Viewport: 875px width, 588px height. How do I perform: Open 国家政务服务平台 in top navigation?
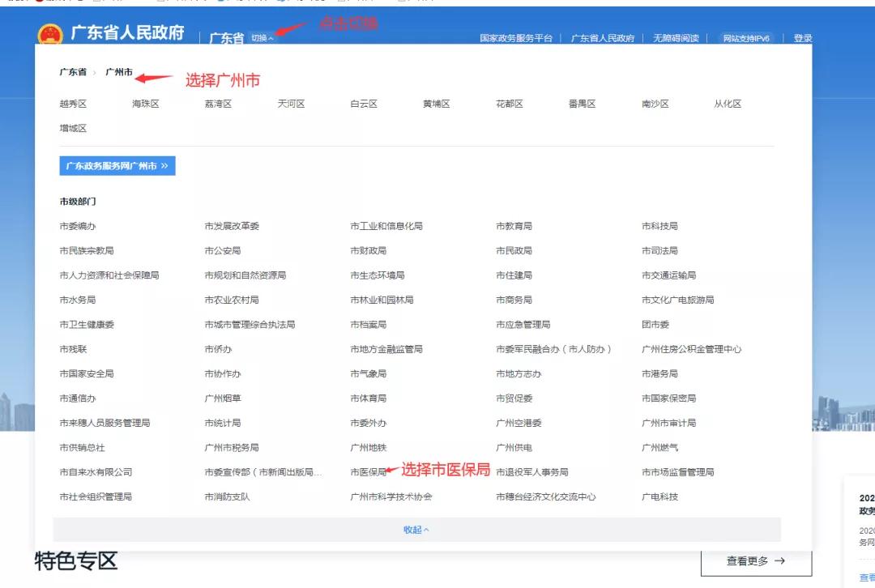click(518, 37)
